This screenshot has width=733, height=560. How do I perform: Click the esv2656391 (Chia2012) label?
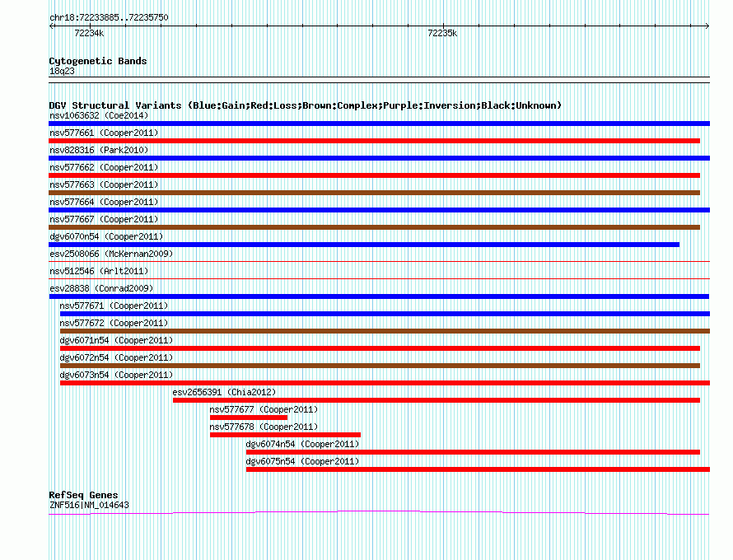pos(224,392)
